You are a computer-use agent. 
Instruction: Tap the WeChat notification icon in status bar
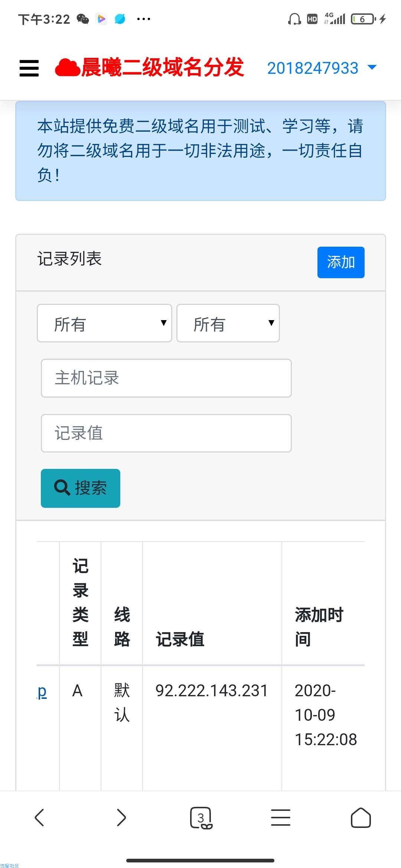click(x=83, y=19)
